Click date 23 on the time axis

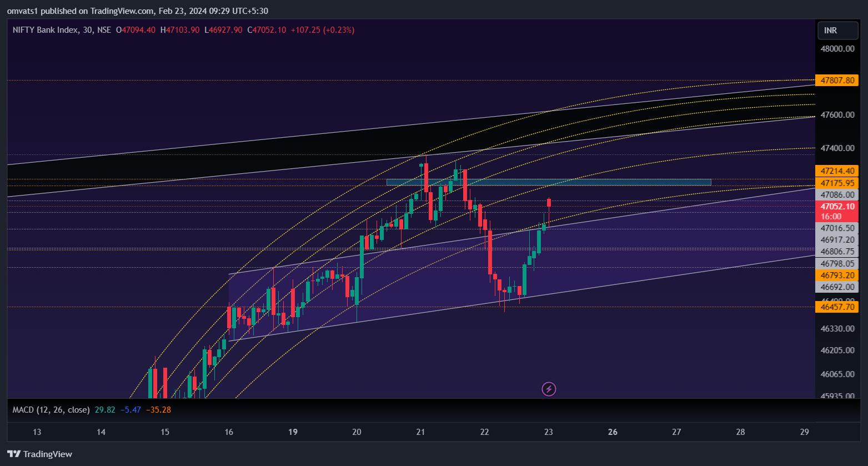549,432
